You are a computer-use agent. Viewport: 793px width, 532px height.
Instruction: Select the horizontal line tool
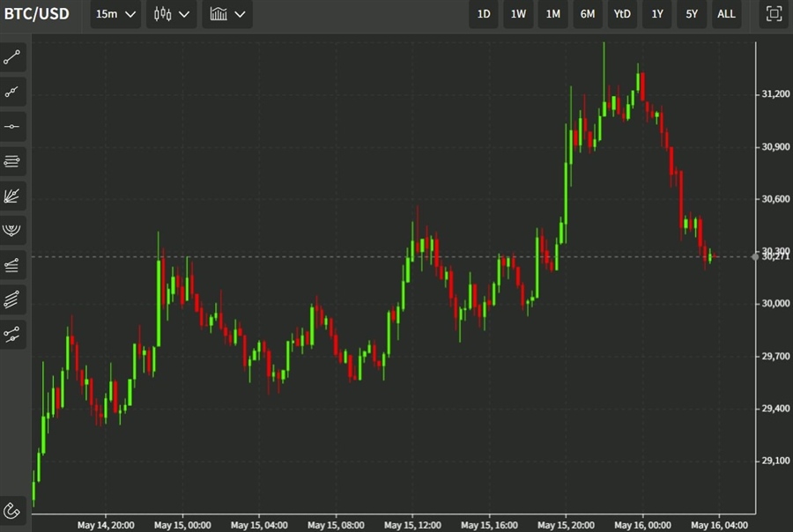point(12,126)
